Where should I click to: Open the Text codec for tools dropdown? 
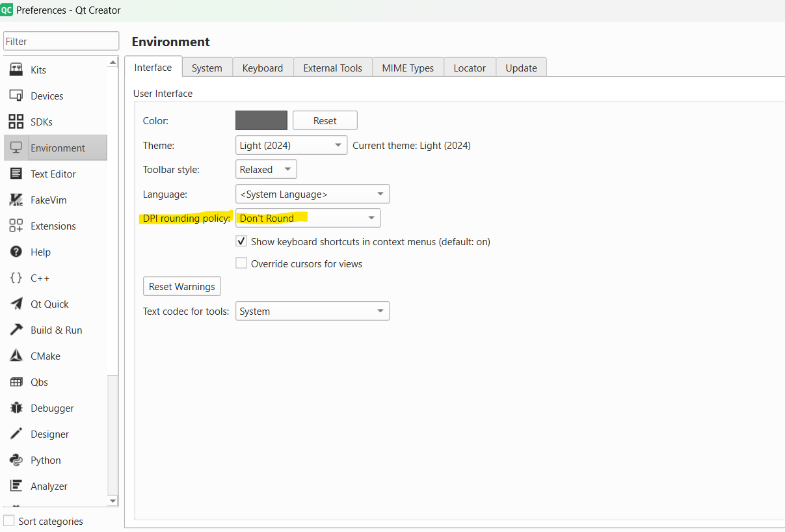[312, 311]
